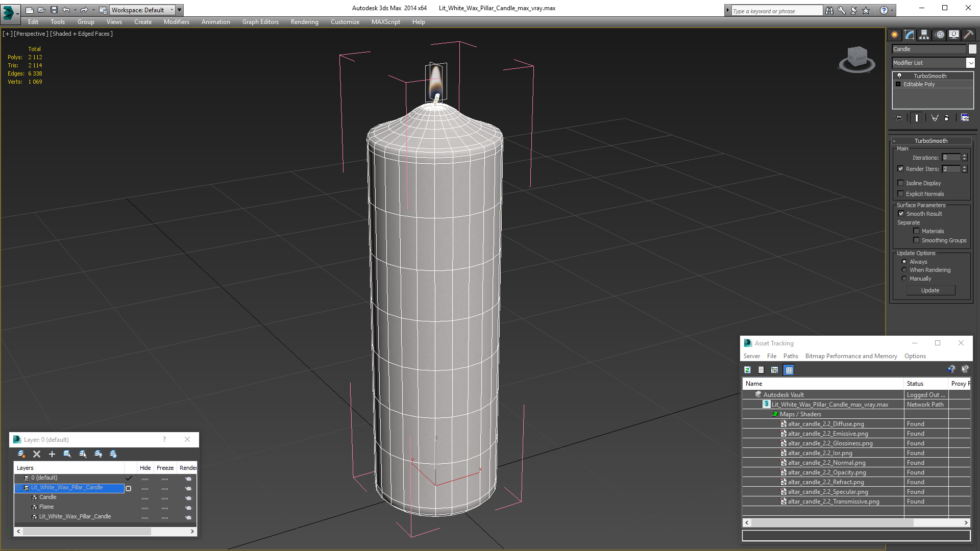Click the New Scene icon in the quick access toolbar
Screen dimensions: 980x551
click(x=30, y=10)
